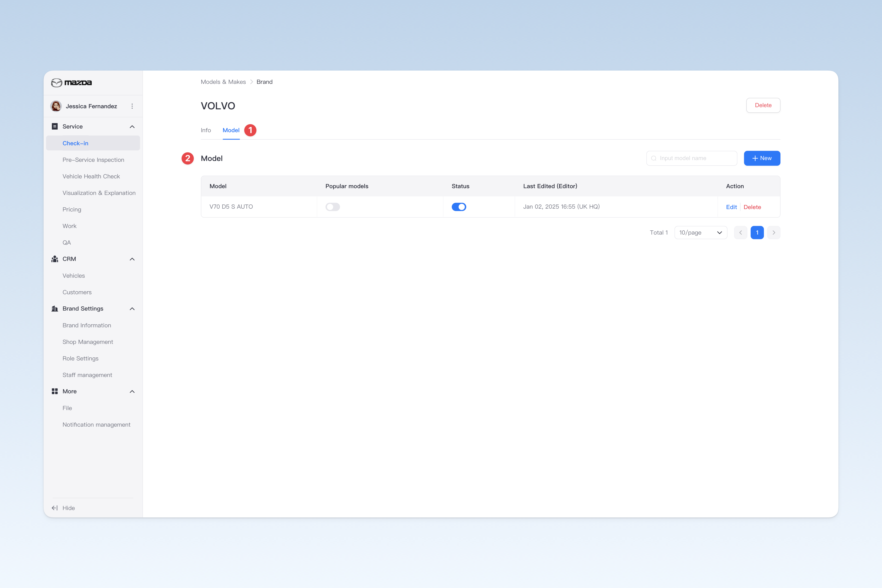Go to the next page arrow
The width and height of the screenshot is (882, 588).
coord(773,233)
